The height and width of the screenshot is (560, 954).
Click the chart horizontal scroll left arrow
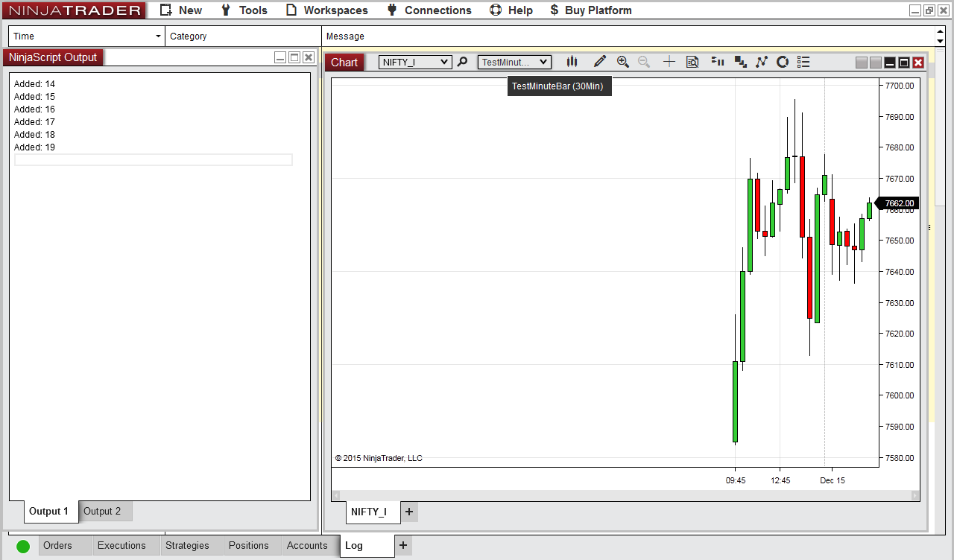coord(336,495)
